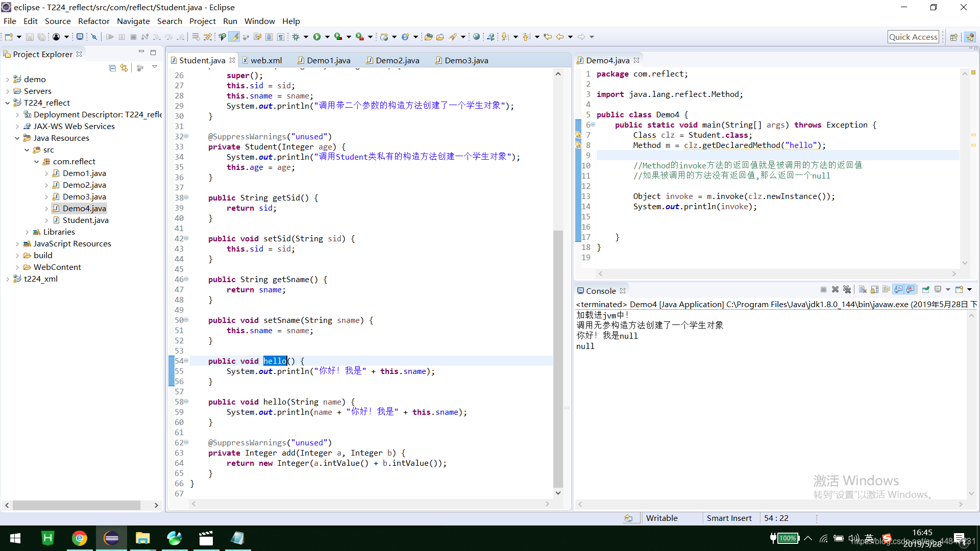Screen dimensions: 980x551
Task: Open the Run button dropdown arrow
Action: 327,37
